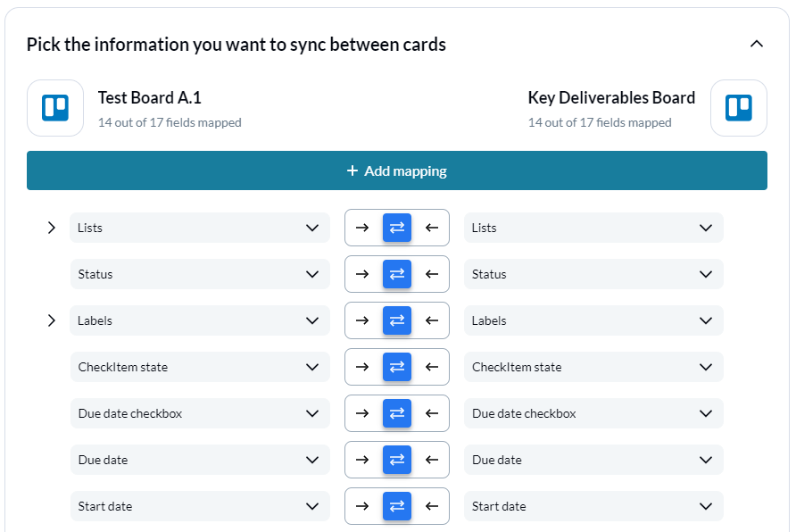Set Due date checkbox sync to left arrow
The height and width of the screenshot is (532, 796).
tap(432, 413)
